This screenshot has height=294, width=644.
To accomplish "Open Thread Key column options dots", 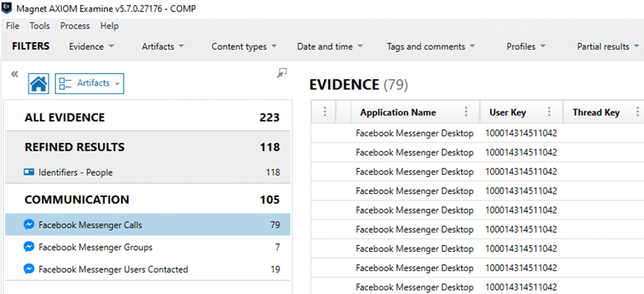I will pyautogui.click(x=638, y=112).
